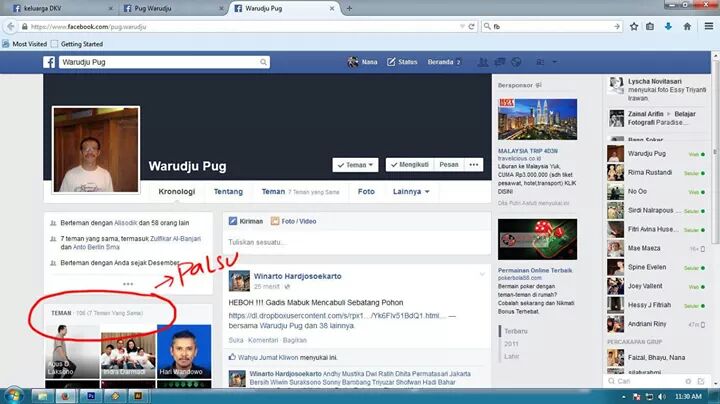The height and width of the screenshot is (404, 720).
Task: Switch to the Pug Warudju browser tab
Action: point(173,8)
